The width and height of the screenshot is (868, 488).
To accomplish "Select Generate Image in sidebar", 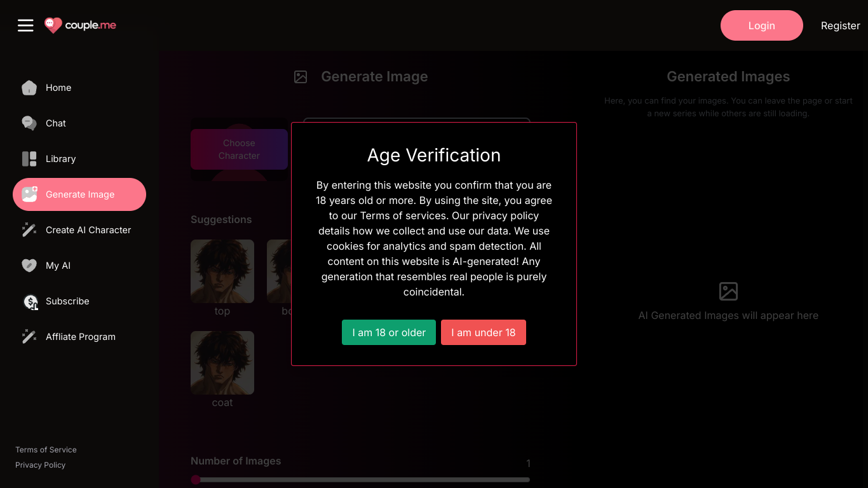I will pos(79,194).
